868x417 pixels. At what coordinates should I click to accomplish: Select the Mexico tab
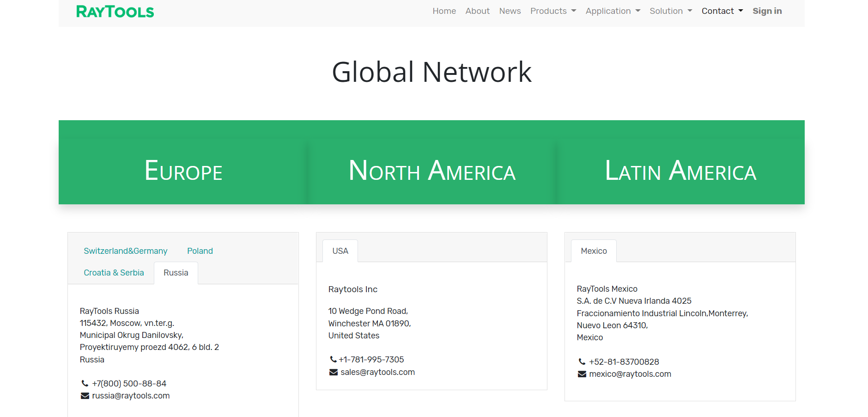point(594,251)
